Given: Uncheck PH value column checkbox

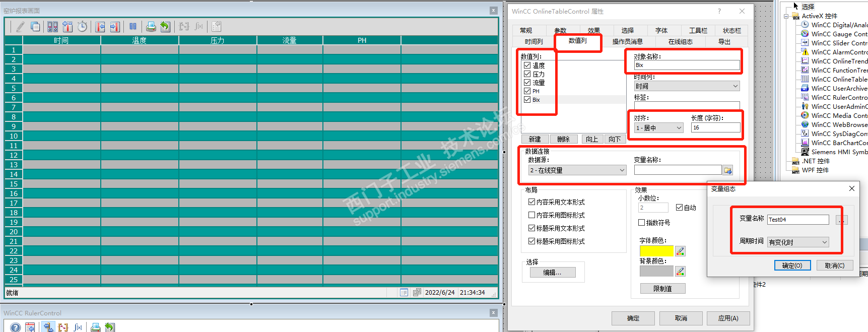Looking at the screenshot, I should [x=527, y=91].
